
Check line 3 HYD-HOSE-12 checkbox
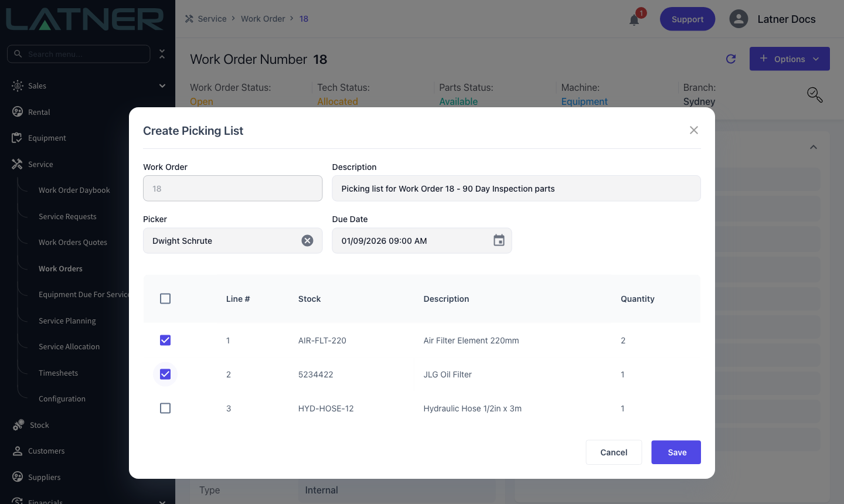click(x=165, y=408)
